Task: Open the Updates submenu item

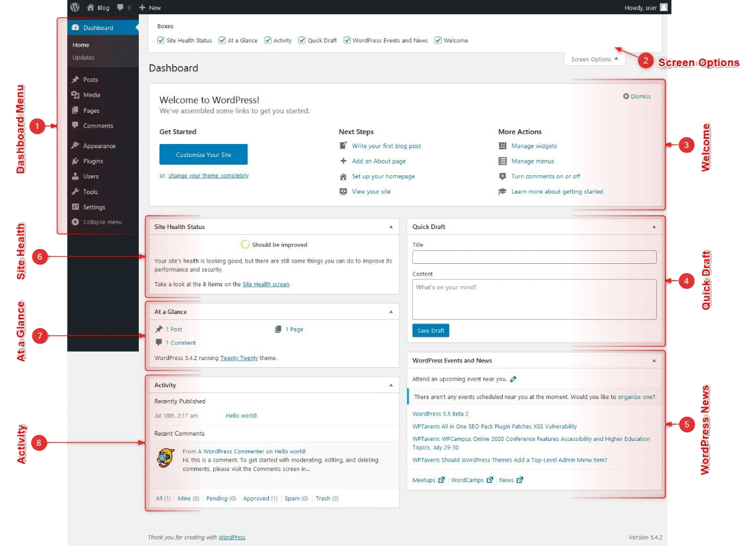Action: pyautogui.click(x=83, y=58)
